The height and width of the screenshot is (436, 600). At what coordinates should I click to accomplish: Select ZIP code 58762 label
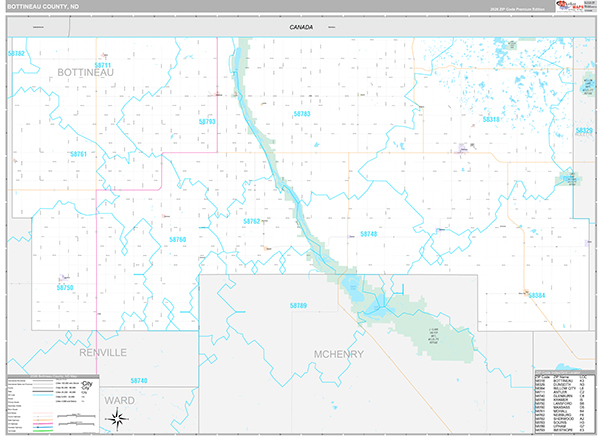click(251, 221)
